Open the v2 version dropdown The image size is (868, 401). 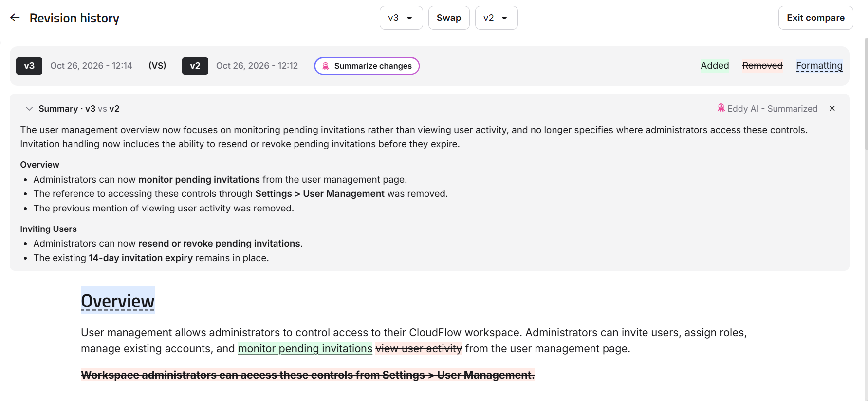(x=496, y=18)
